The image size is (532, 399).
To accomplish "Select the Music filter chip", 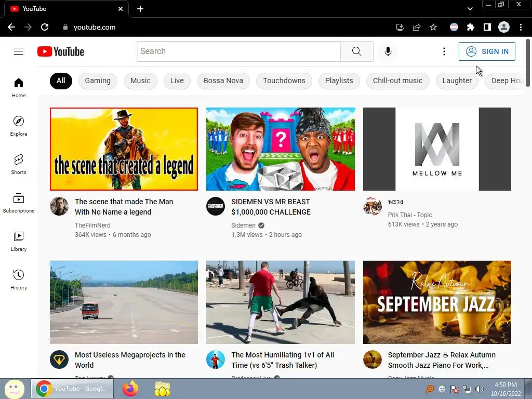I will [x=140, y=81].
